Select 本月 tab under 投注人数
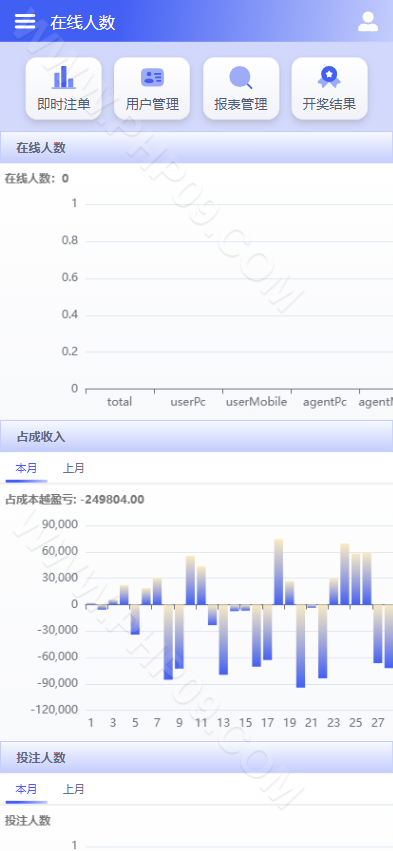The image size is (393, 851). tap(27, 789)
